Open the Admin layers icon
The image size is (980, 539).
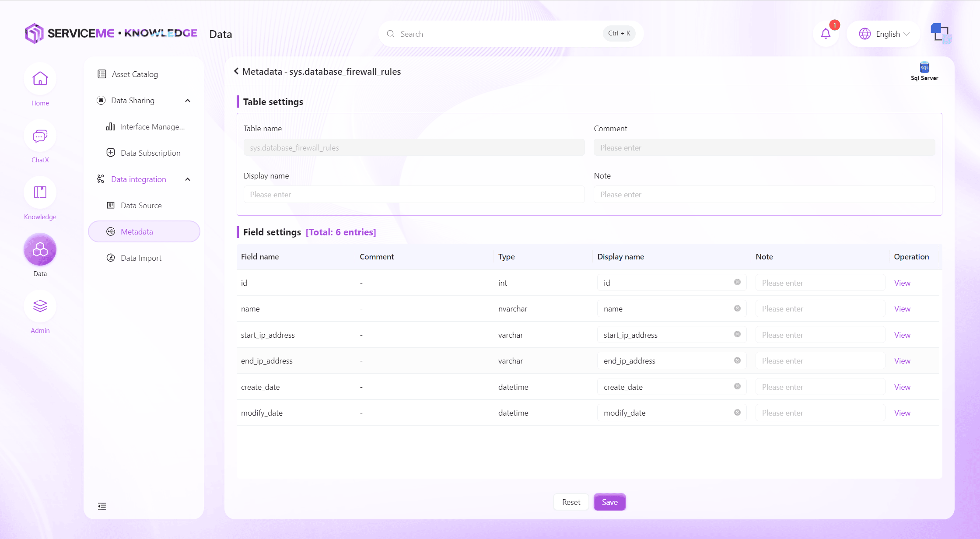tap(40, 306)
